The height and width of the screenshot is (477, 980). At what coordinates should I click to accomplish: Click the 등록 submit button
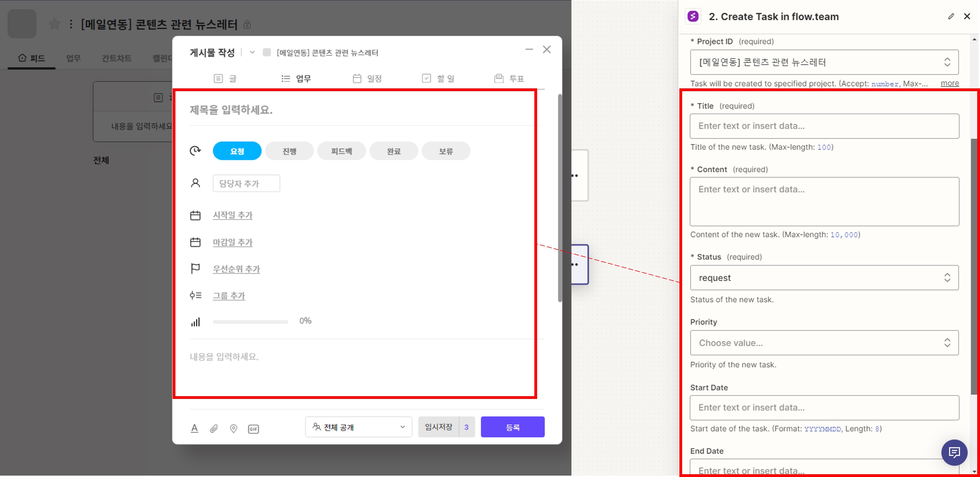click(512, 427)
